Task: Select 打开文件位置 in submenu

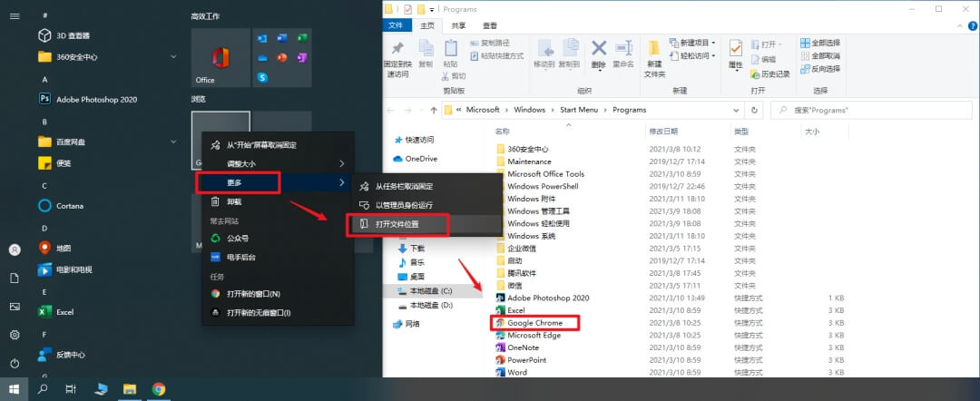Action: coord(426,223)
